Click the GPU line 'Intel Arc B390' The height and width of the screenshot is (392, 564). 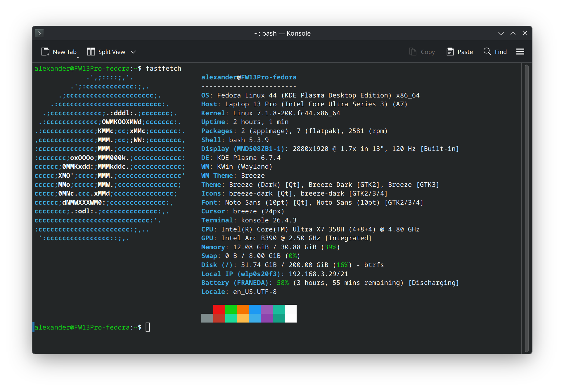[x=286, y=238]
